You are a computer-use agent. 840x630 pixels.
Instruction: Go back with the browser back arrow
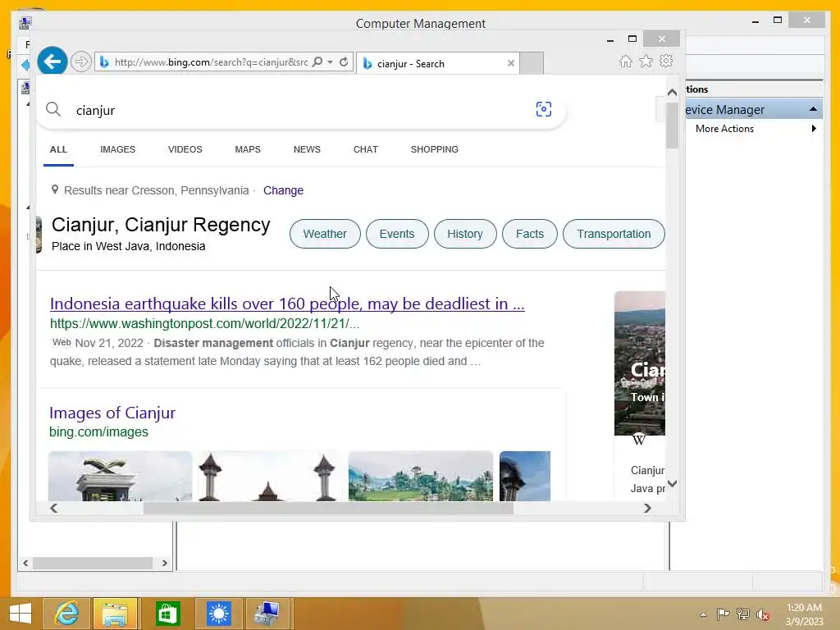[52, 62]
